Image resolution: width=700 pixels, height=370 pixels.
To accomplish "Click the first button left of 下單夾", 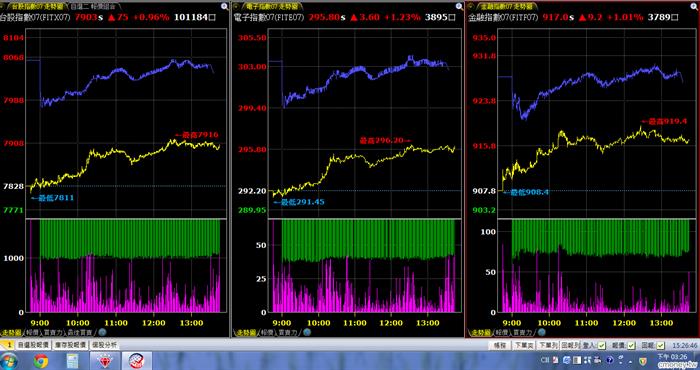I will (500, 345).
